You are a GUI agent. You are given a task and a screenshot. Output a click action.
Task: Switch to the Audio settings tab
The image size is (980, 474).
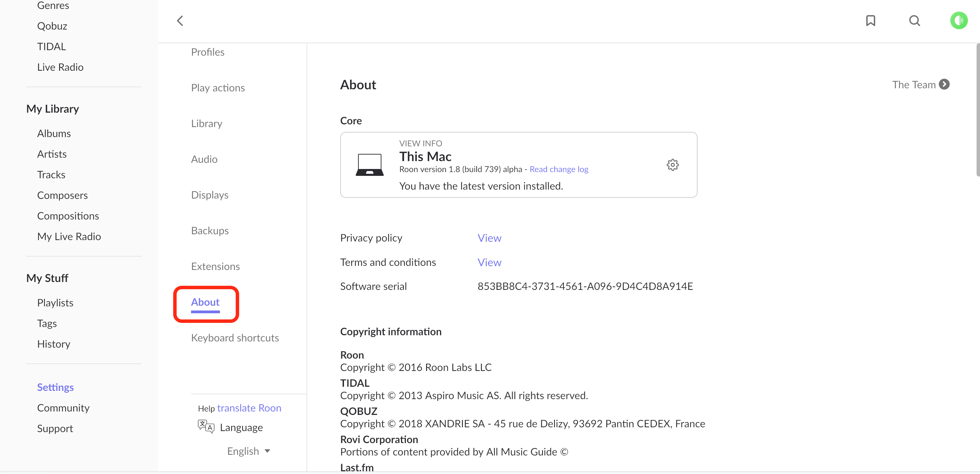tap(204, 159)
